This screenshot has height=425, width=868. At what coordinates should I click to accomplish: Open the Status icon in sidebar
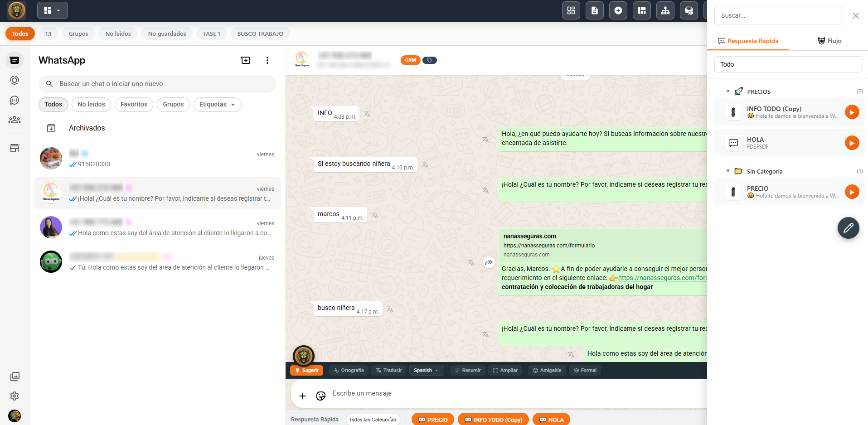click(15, 80)
